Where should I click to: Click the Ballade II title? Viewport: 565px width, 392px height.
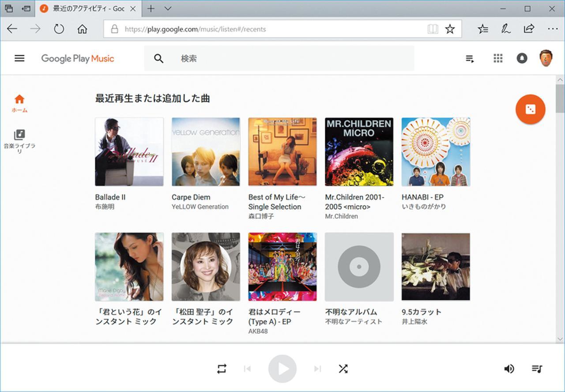pyautogui.click(x=110, y=197)
